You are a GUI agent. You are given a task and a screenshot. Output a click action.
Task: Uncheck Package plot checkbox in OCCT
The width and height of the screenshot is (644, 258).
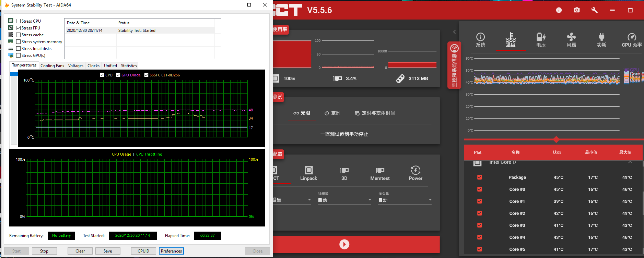click(x=479, y=177)
